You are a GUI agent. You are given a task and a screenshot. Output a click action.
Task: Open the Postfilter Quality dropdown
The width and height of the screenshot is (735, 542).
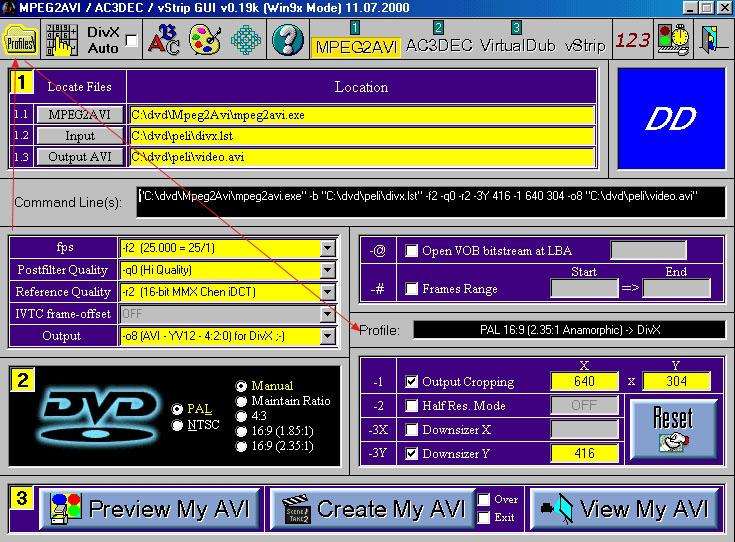328,270
